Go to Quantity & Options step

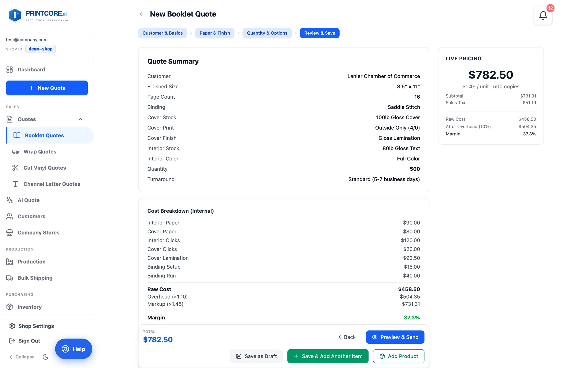click(x=267, y=33)
